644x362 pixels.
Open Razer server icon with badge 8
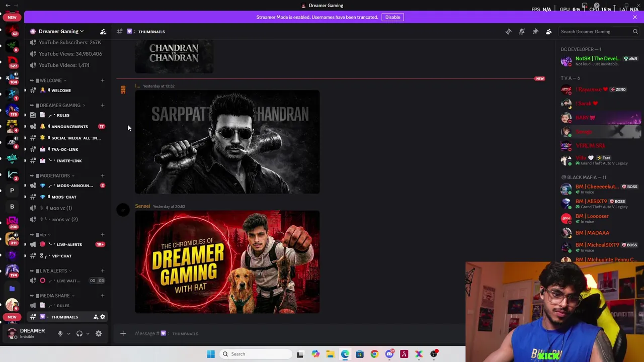12,46
